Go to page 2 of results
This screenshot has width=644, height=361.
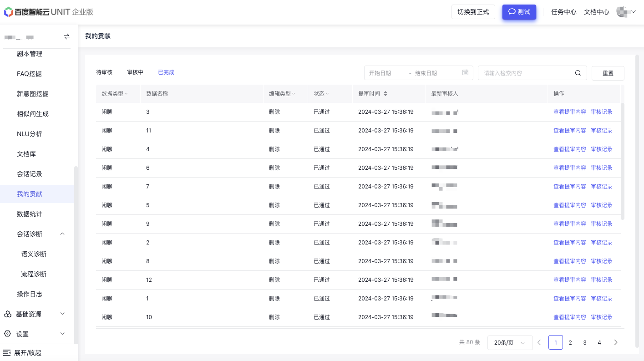click(x=570, y=342)
